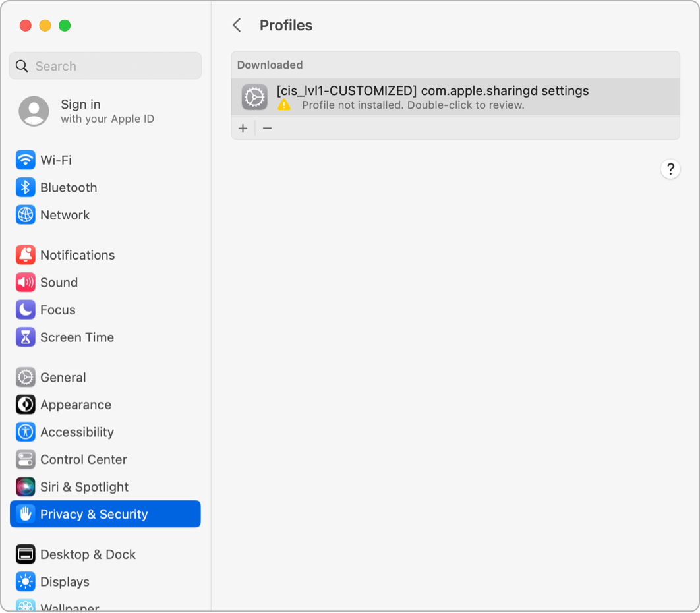Go back using the chevron arrow

[237, 26]
